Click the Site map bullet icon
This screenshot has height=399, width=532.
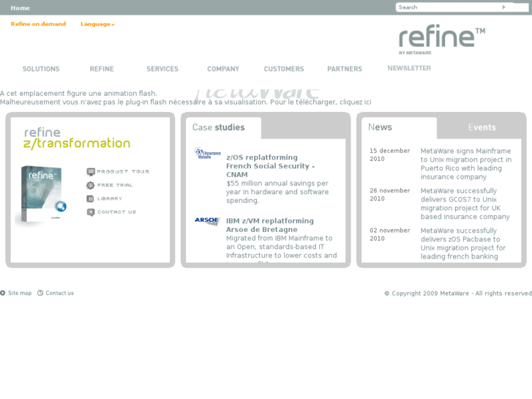click(3, 293)
